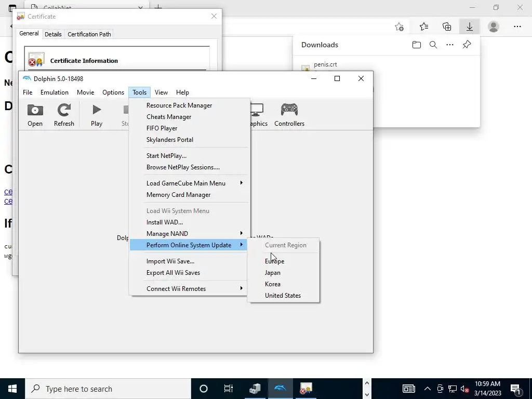Open a new Edge tab
The image size is (532, 399).
[x=158, y=7]
